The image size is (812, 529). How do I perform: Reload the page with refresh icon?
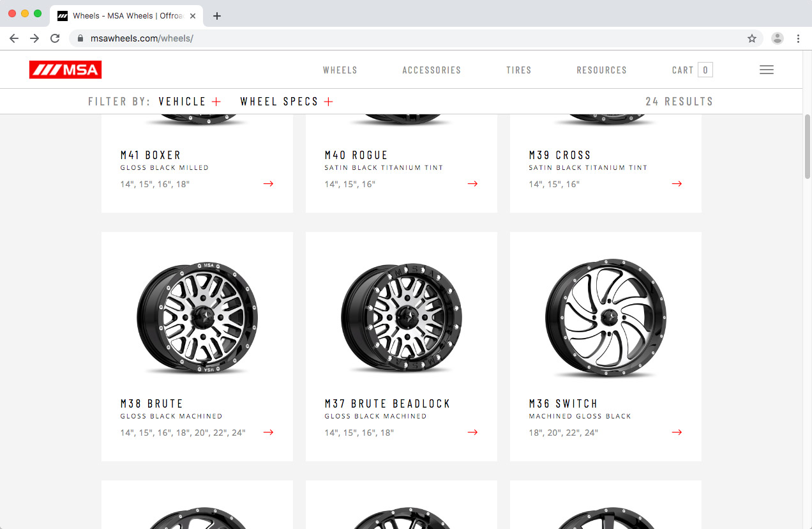tap(55, 38)
